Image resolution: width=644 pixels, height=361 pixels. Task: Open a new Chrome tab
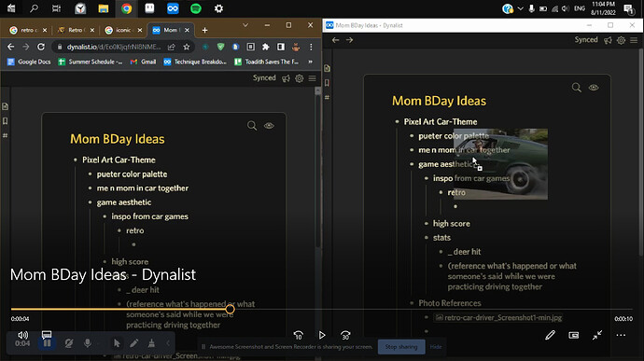point(204,30)
